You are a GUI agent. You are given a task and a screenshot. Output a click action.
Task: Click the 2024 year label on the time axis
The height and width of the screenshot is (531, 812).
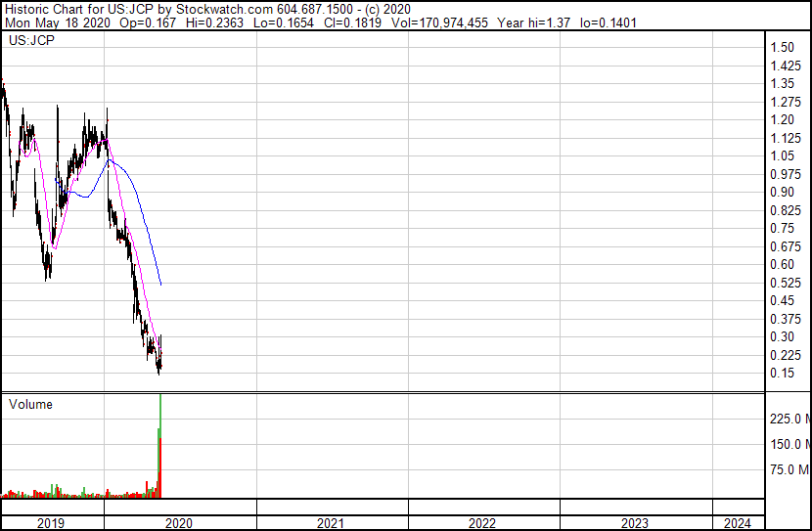tap(737, 523)
